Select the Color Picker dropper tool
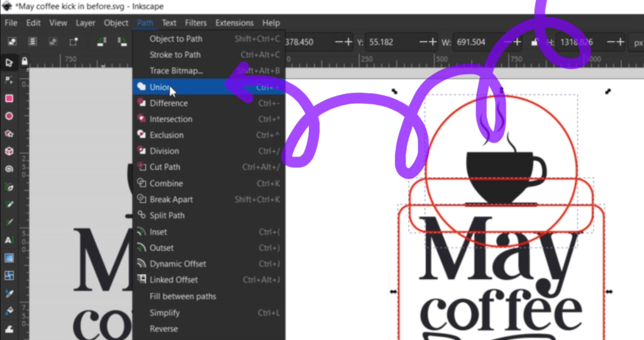644x340 pixels. coord(9,293)
